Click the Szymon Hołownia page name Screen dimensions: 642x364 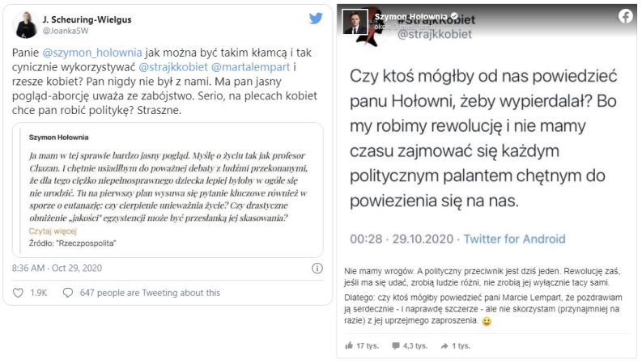[410, 17]
